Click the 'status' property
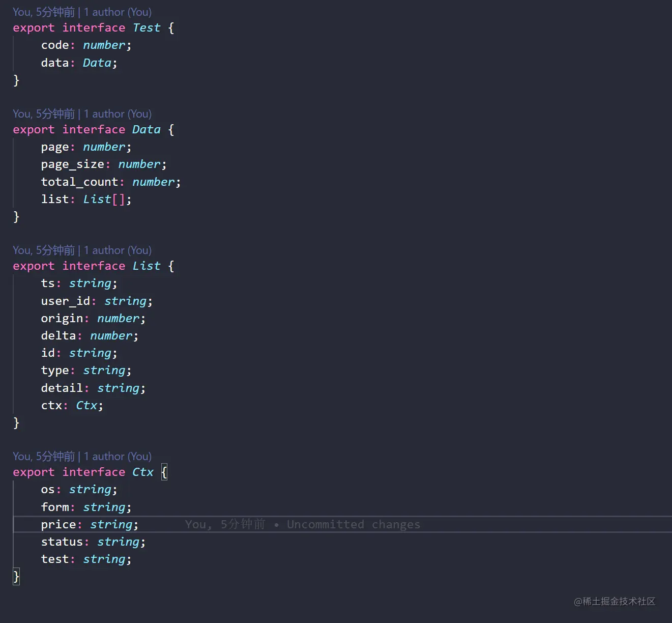This screenshot has height=623, width=672. tap(62, 542)
